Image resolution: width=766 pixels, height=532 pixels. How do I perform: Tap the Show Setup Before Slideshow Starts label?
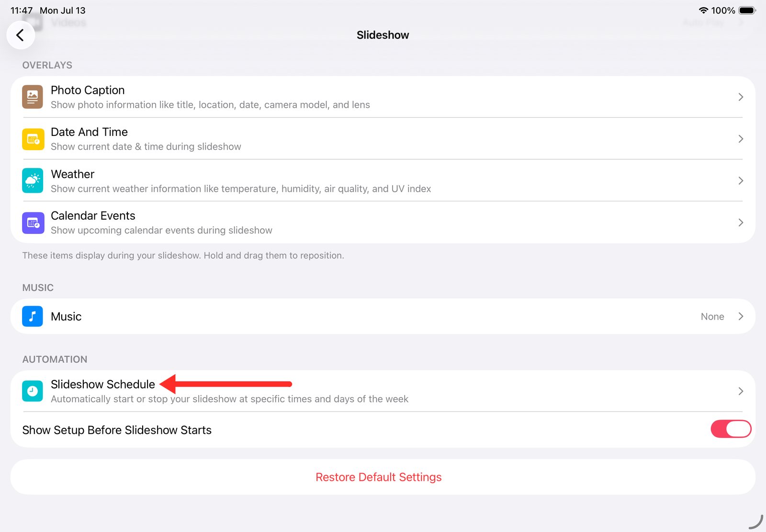point(117,430)
